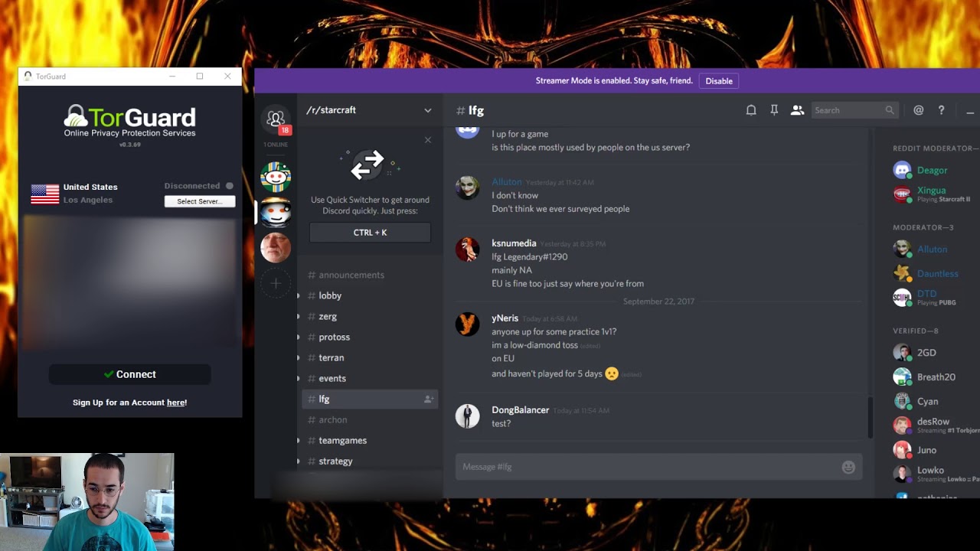This screenshot has width=980, height=551.
Task: Click the sign up 'here' link
Action: pyautogui.click(x=175, y=403)
